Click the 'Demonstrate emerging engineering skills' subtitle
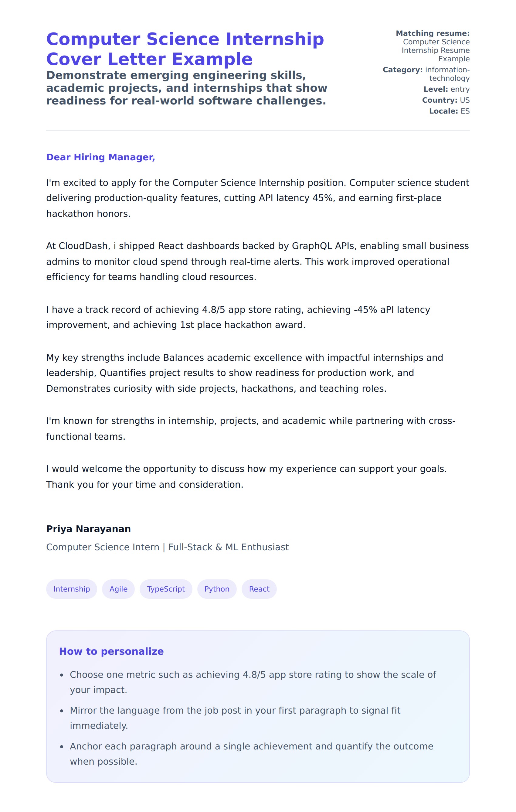This screenshot has width=516, height=812. point(186,88)
